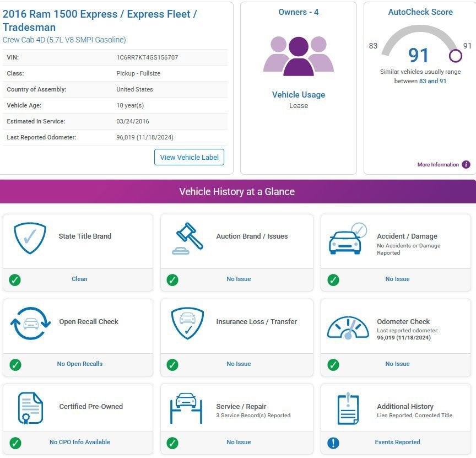Viewport: 476px width, 458px height.
Task: Click the Open Recall Check icon
Action: [30, 323]
